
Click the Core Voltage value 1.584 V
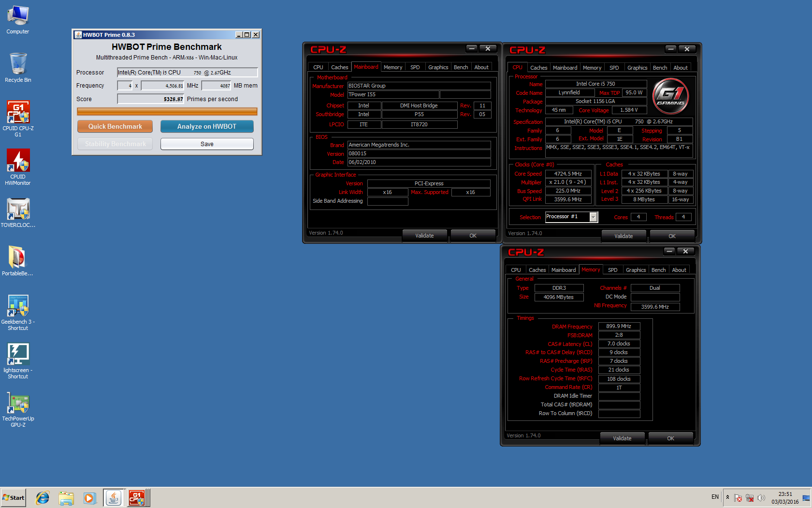tap(629, 110)
